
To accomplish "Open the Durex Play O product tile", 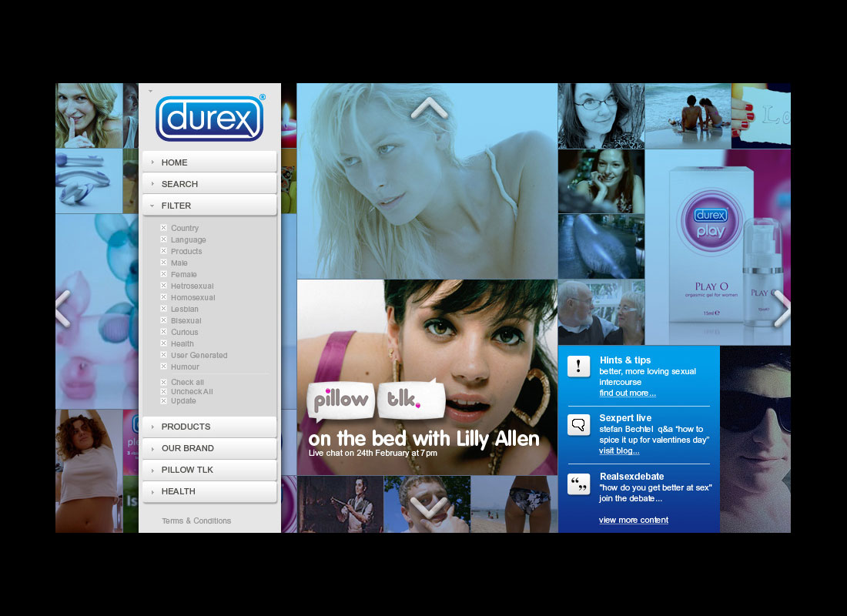I will click(718, 247).
